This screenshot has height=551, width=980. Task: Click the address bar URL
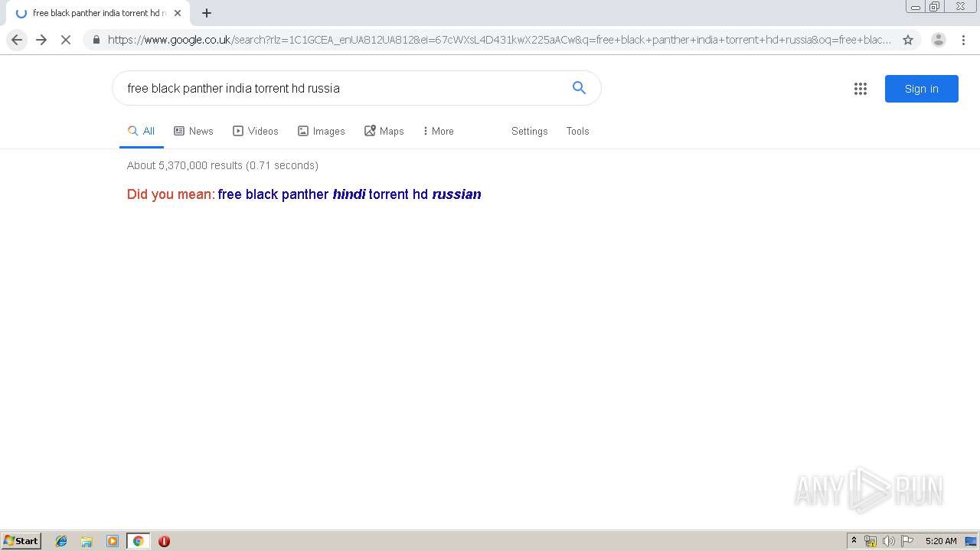(x=499, y=40)
